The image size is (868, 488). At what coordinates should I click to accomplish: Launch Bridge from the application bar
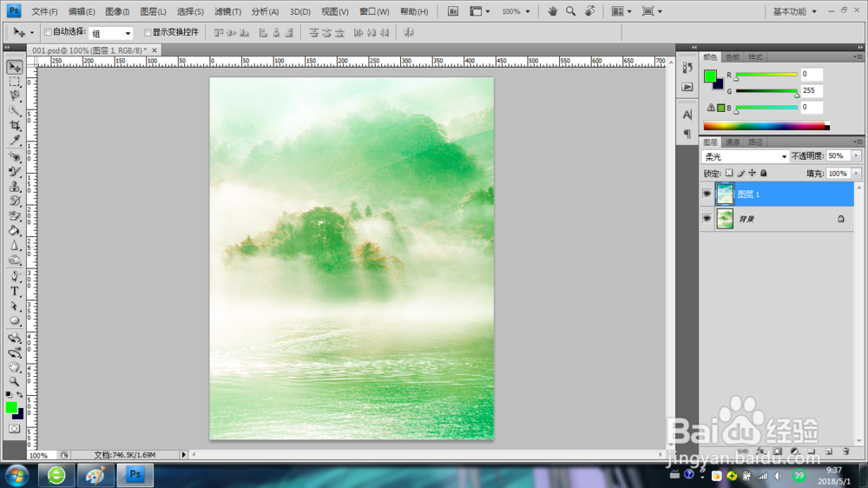tap(453, 11)
